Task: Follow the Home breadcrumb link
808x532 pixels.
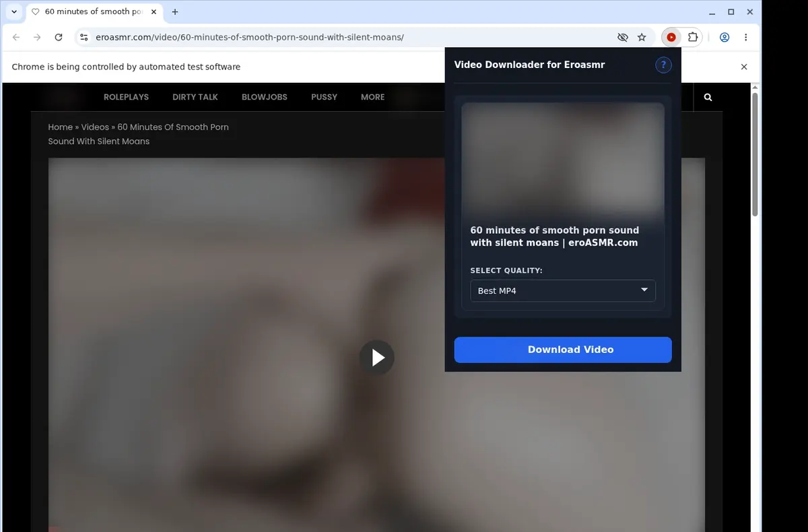Action: (x=60, y=127)
